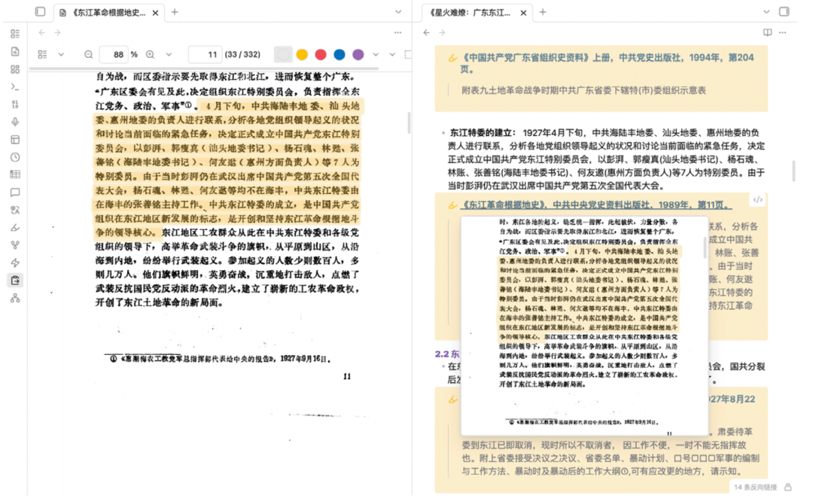The width and height of the screenshot is (813, 504).
Task: Open link 《东江革命根据地史》 第11页
Action: [x=596, y=205]
